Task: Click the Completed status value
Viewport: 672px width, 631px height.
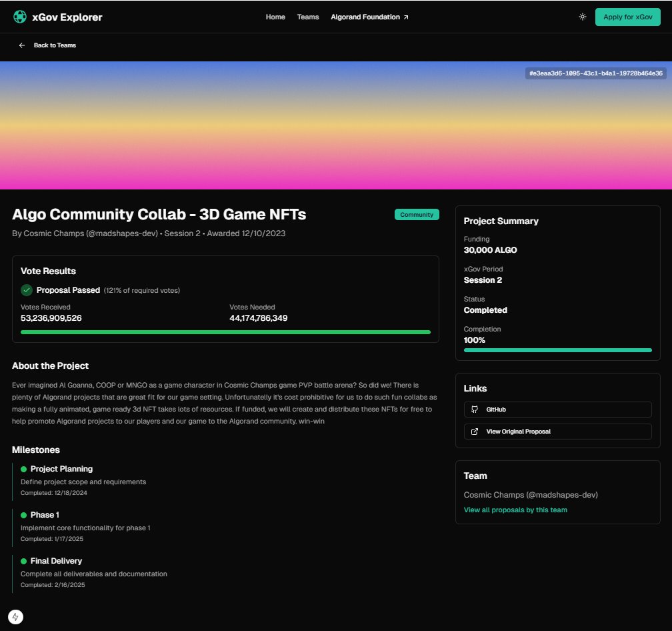Action: [x=485, y=310]
